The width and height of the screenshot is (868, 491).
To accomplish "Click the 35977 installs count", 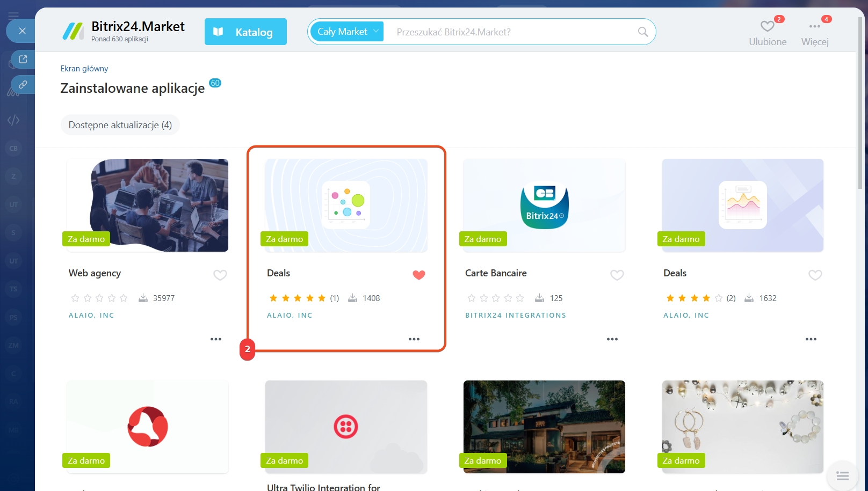I will pyautogui.click(x=164, y=298).
